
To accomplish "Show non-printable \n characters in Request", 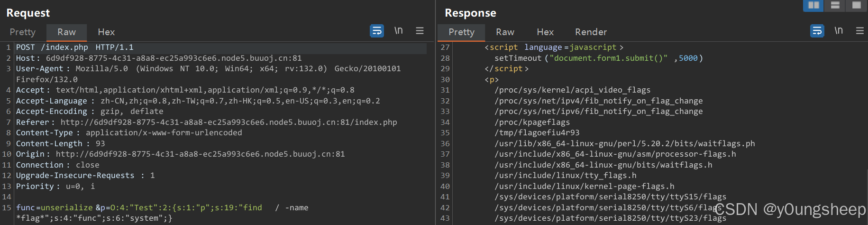I will [x=399, y=31].
